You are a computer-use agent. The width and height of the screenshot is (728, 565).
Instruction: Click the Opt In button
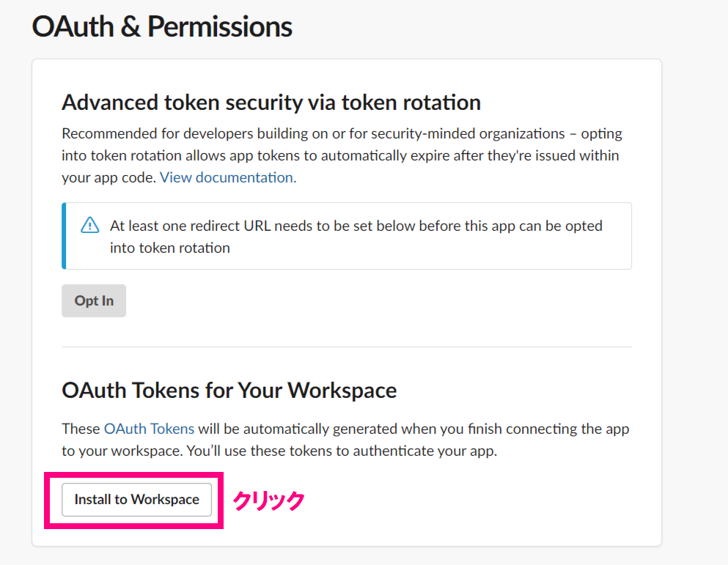(x=94, y=301)
